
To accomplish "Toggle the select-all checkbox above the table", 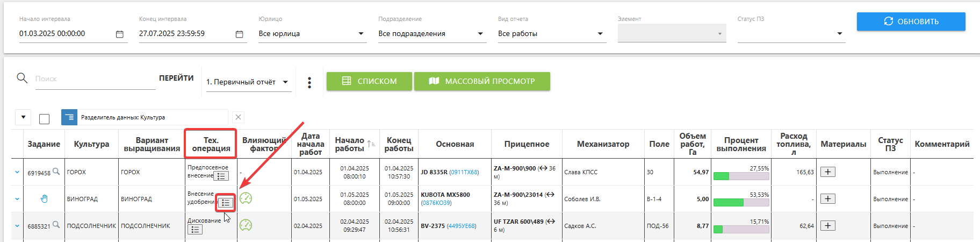I will tap(45, 119).
